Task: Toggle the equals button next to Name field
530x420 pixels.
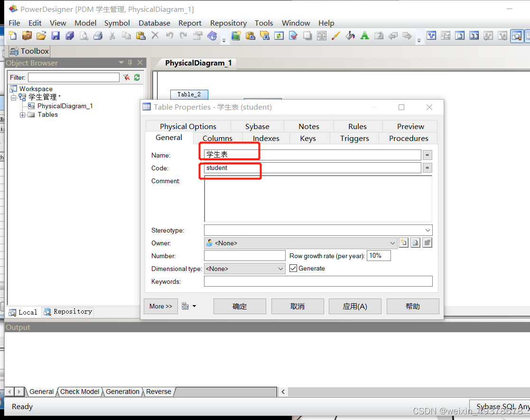Action: coord(427,155)
